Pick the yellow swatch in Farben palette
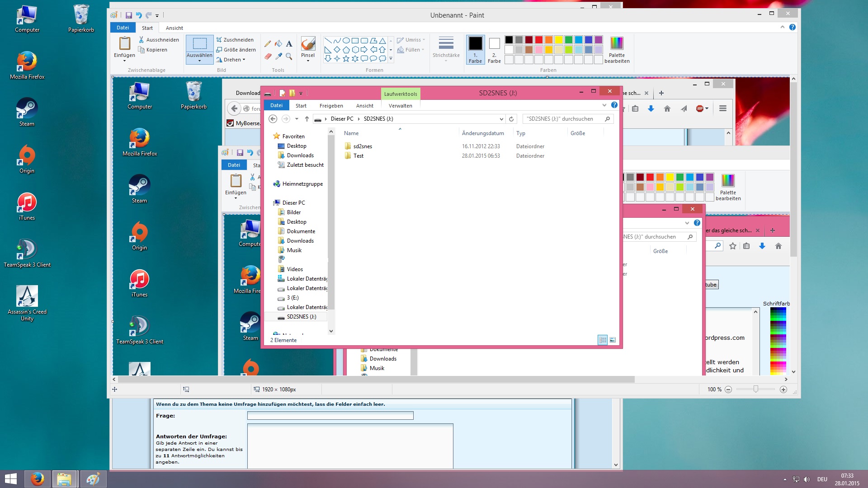This screenshot has width=868, height=488. 559,40
